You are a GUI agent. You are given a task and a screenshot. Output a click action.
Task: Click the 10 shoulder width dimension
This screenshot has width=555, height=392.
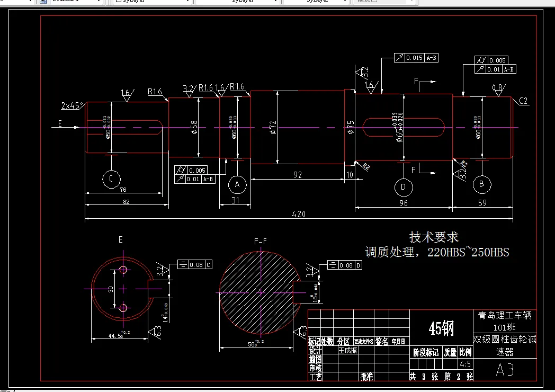tap(350, 175)
